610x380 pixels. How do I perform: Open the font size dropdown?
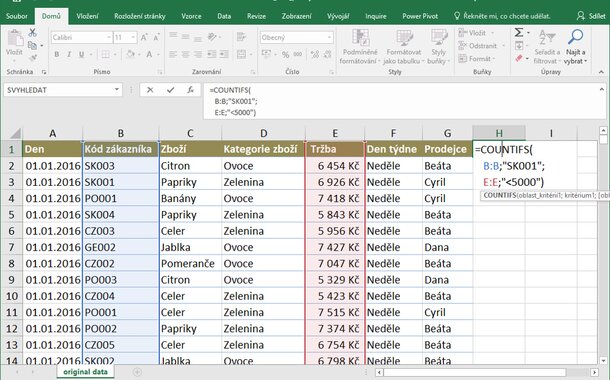coord(133,37)
